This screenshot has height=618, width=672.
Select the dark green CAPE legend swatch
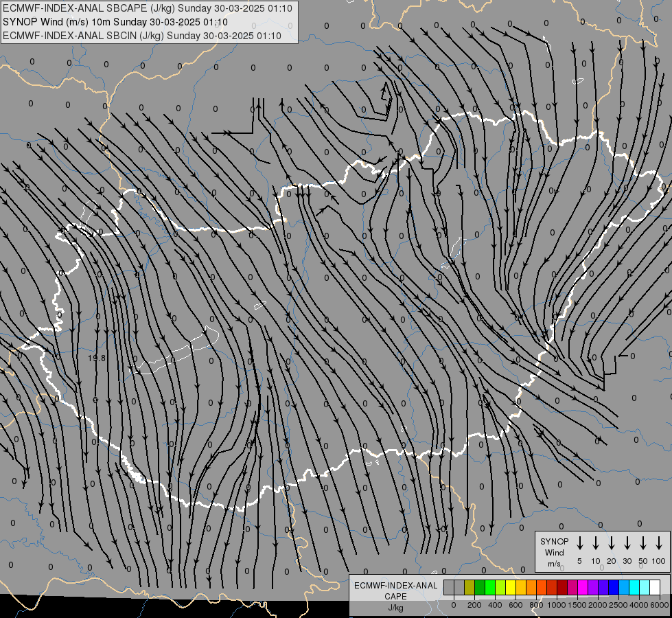pos(480,587)
